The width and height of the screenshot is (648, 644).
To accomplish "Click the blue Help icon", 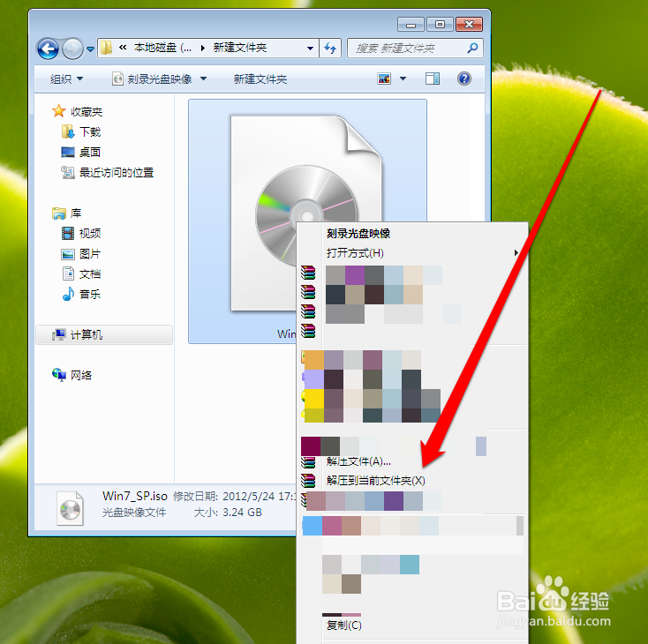I will (464, 78).
